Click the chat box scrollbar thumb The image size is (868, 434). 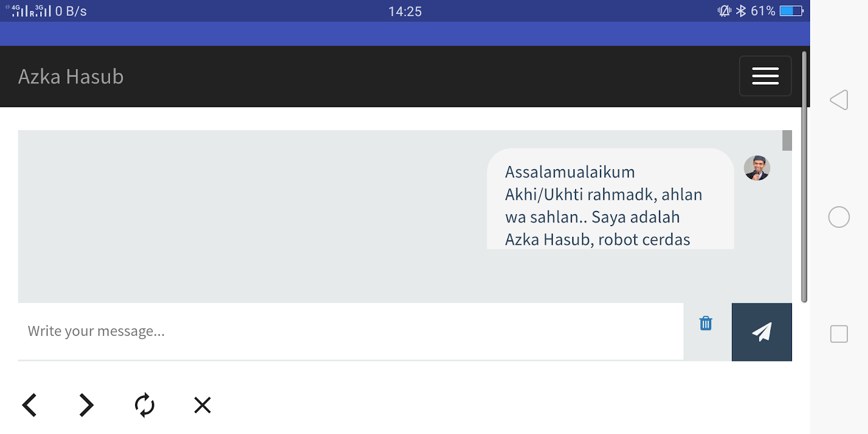787,141
